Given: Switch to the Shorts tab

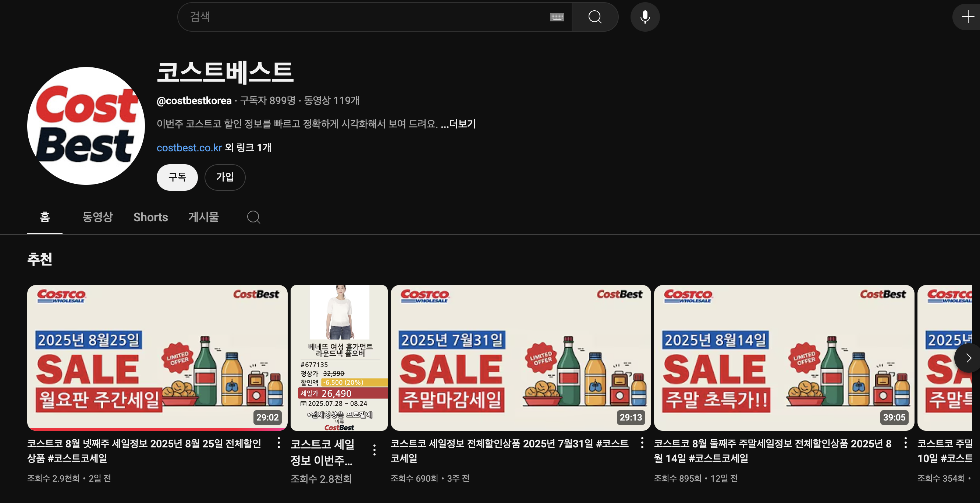Looking at the screenshot, I should pyautogui.click(x=151, y=217).
